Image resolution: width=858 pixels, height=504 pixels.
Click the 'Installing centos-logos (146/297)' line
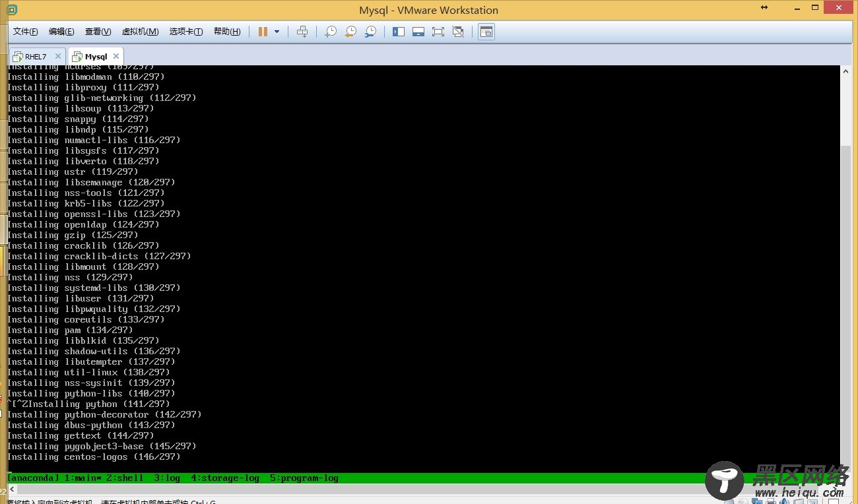pos(94,457)
